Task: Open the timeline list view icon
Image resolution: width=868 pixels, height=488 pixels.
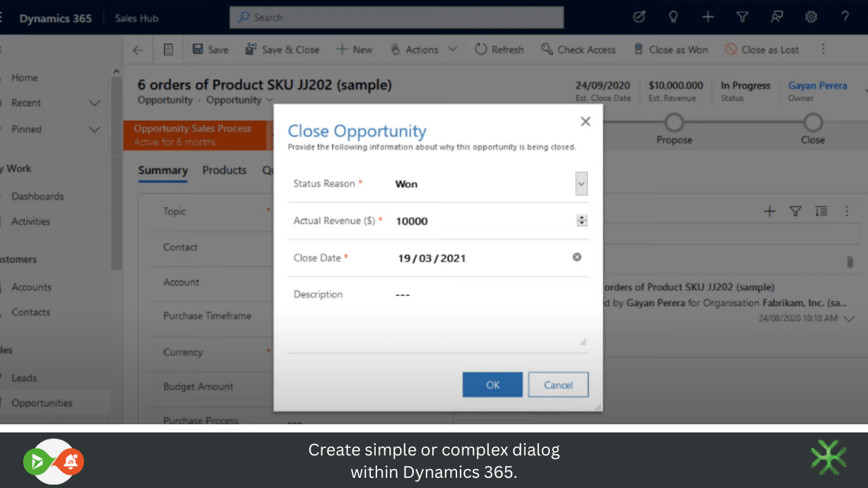Action: pos(821,211)
